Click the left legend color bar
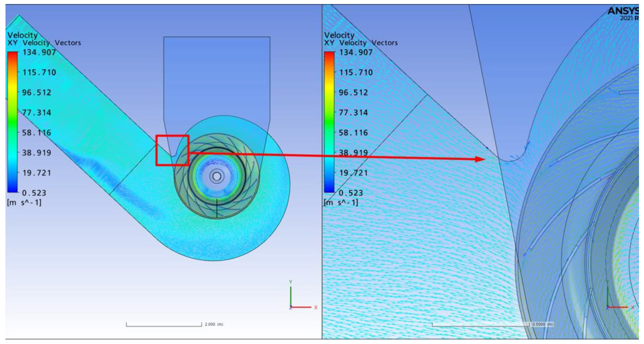 (x=13, y=122)
